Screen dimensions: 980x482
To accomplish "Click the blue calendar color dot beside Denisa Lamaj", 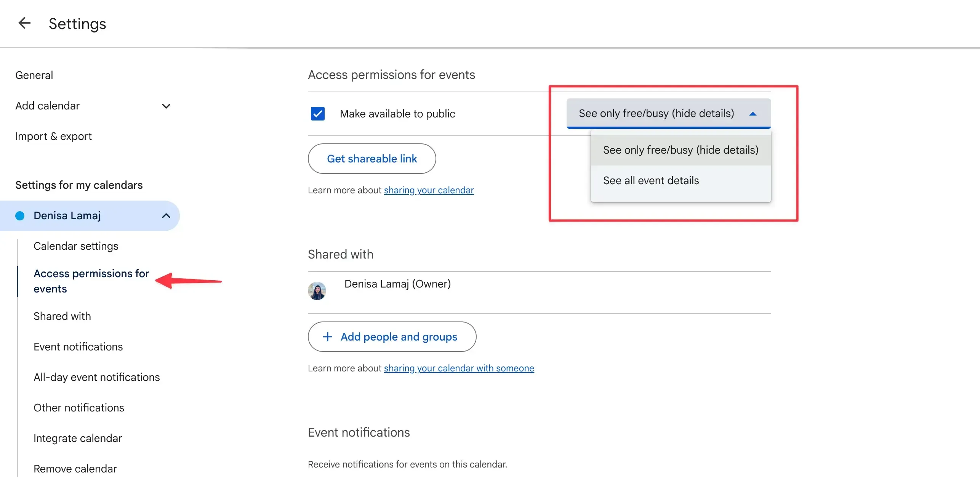I will coord(19,215).
